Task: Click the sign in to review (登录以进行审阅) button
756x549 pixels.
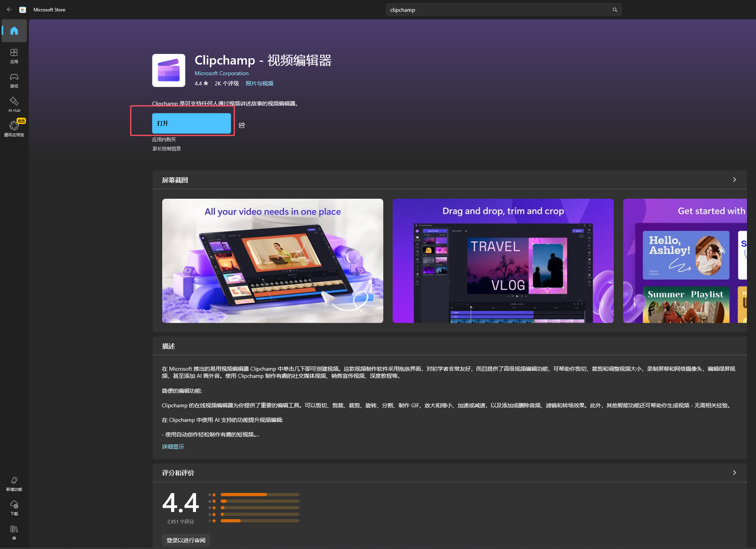Action: 186,540
